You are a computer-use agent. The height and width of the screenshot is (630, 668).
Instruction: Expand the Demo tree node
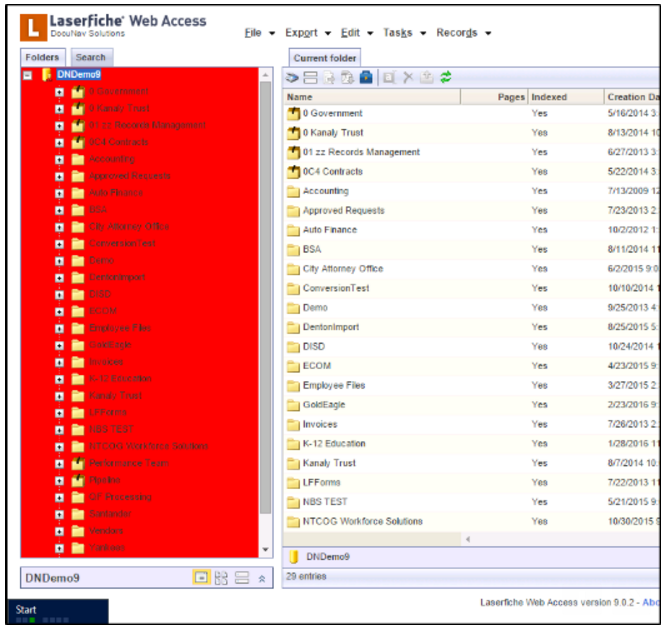tap(59, 261)
